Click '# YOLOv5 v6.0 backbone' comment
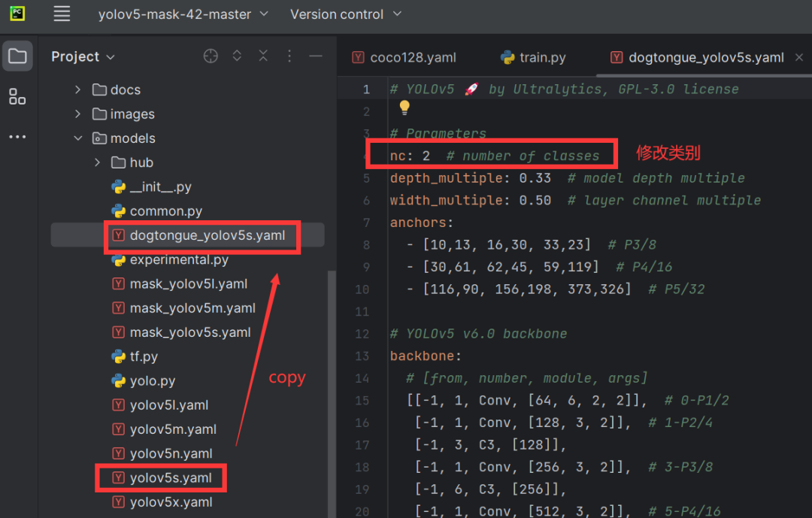 (x=478, y=334)
